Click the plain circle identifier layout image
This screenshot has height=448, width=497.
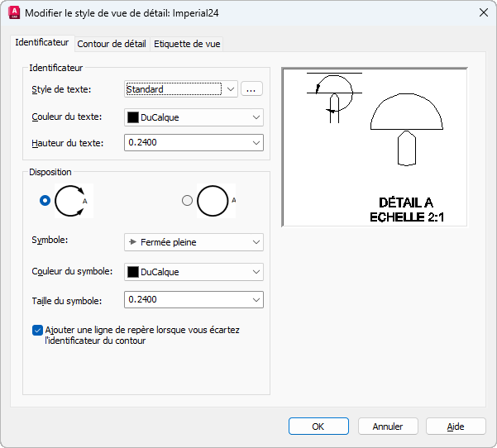216,201
